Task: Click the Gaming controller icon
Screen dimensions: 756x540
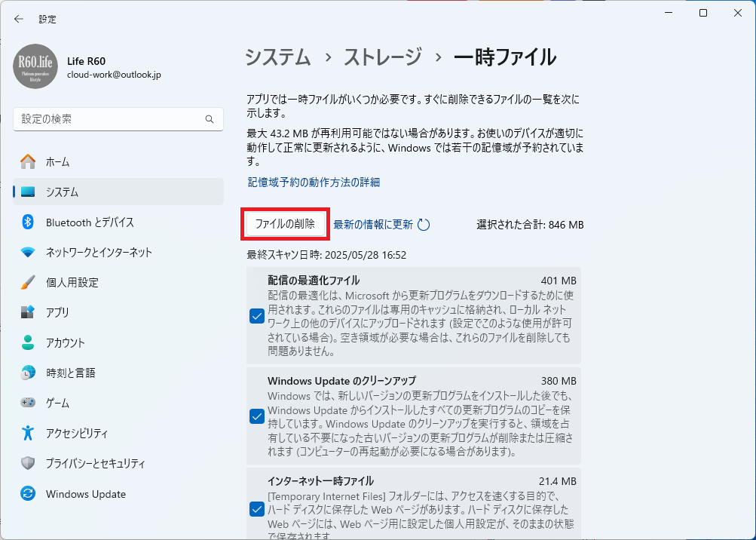Action: 28,403
